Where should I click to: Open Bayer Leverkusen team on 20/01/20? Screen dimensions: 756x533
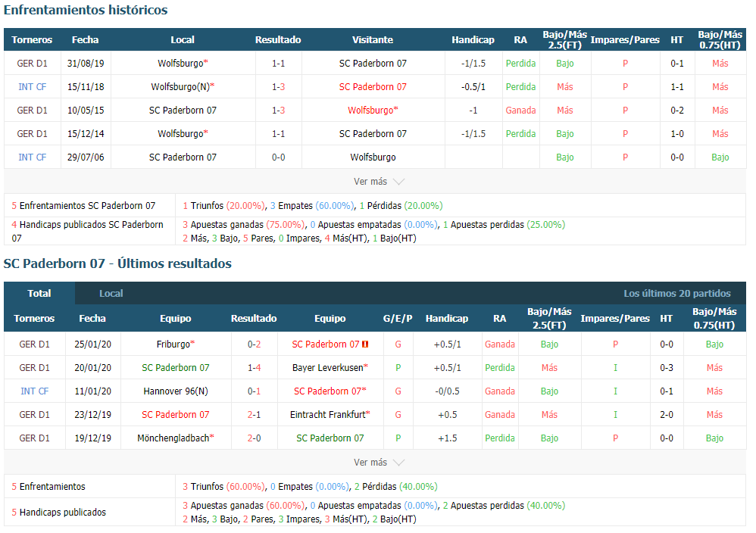pos(330,368)
